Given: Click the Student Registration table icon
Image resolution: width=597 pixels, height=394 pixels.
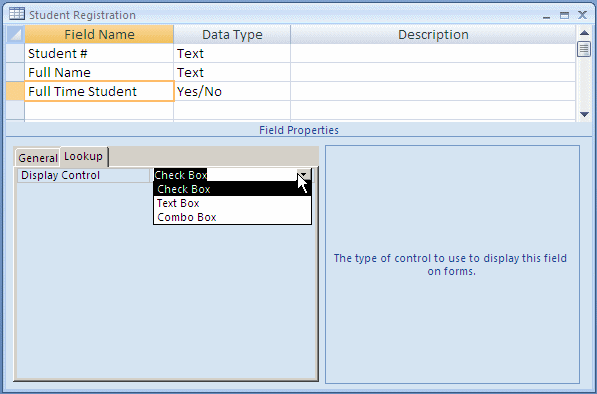Looking at the screenshot, I should pos(17,14).
